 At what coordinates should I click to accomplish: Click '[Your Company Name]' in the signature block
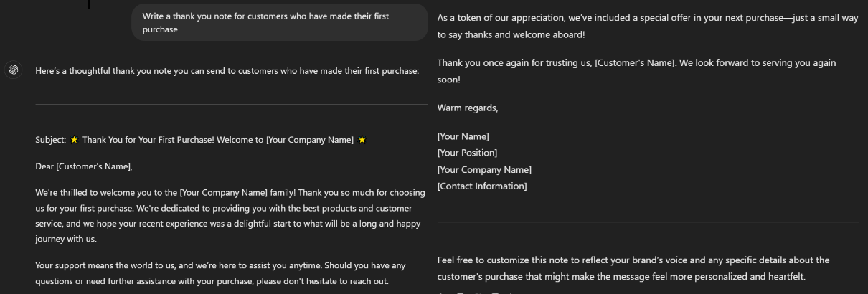[x=484, y=170]
